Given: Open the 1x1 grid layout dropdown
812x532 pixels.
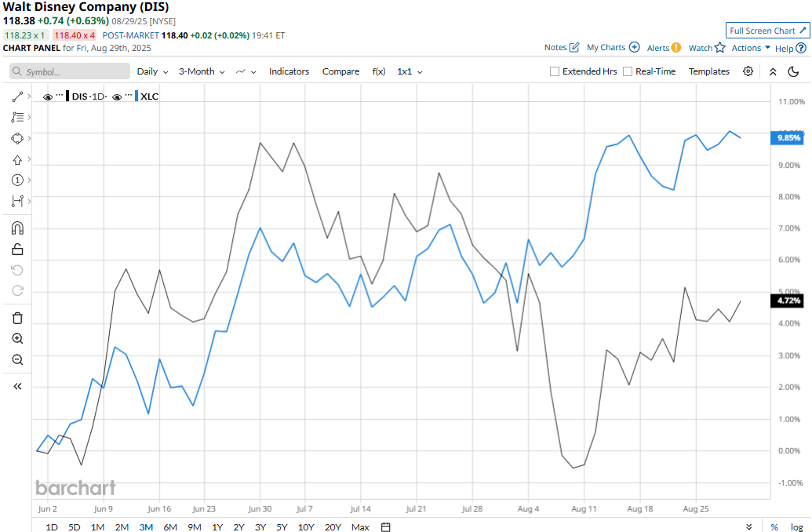Looking at the screenshot, I should pos(410,71).
